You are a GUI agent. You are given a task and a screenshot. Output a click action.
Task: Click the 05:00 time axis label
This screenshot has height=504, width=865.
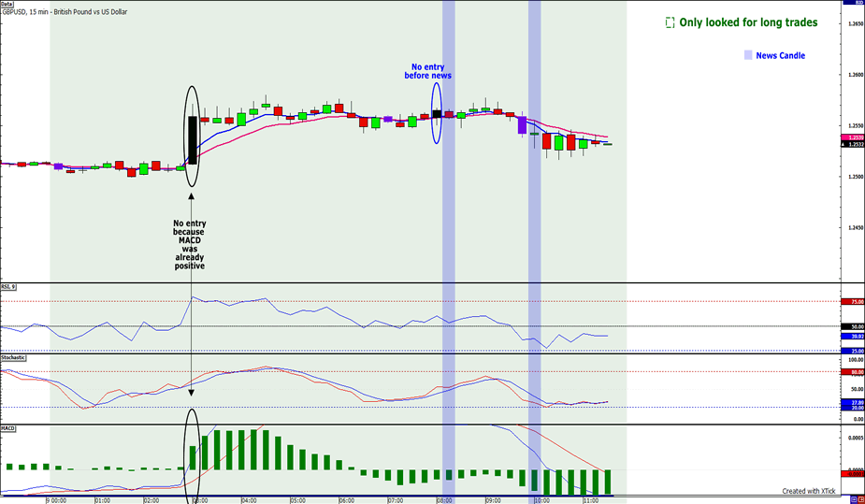[x=297, y=500]
